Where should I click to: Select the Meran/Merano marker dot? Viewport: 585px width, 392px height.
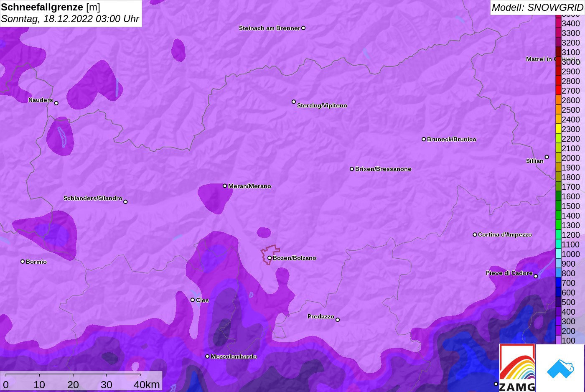[x=225, y=186]
